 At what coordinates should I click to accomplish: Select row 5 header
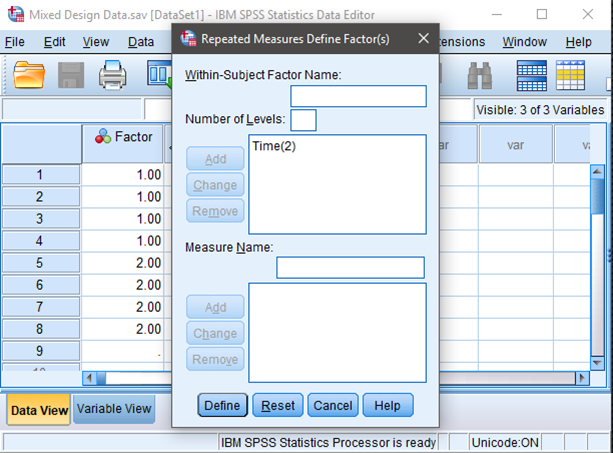(41, 263)
